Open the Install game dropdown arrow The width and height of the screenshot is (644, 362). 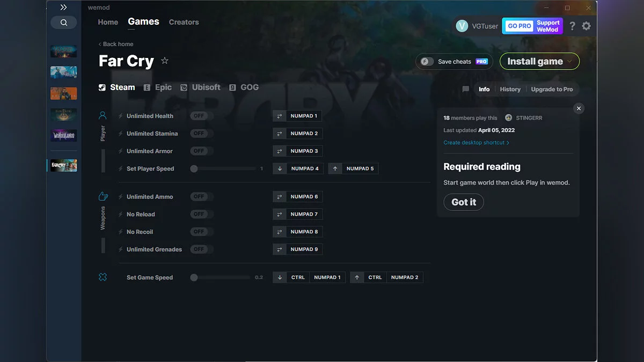[569, 62]
